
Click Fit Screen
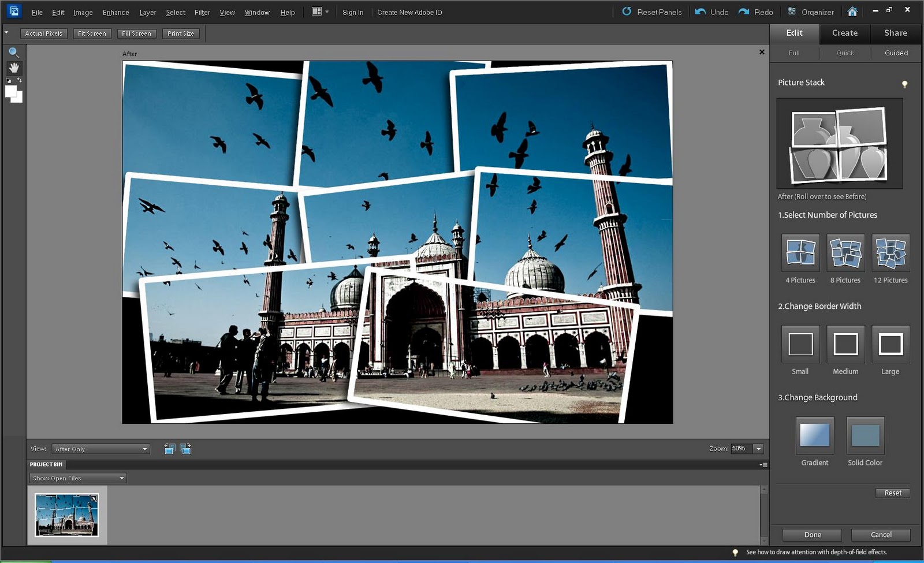[91, 33]
